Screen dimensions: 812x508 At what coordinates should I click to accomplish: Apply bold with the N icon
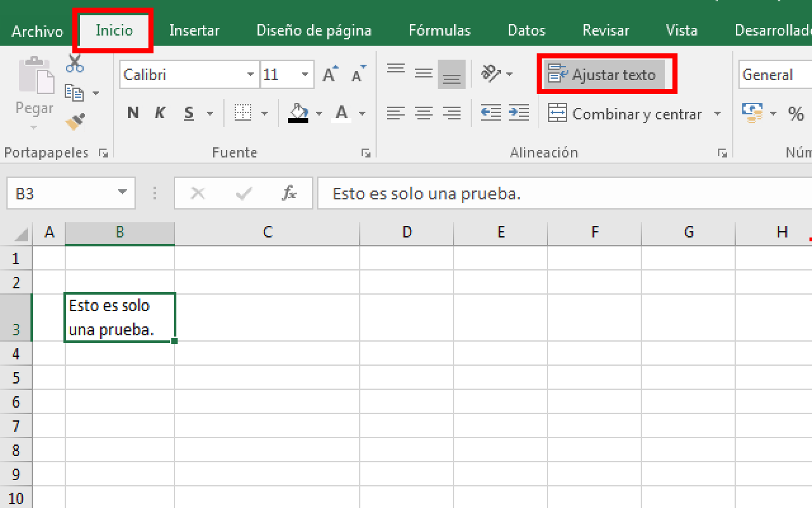pos(133,112)
